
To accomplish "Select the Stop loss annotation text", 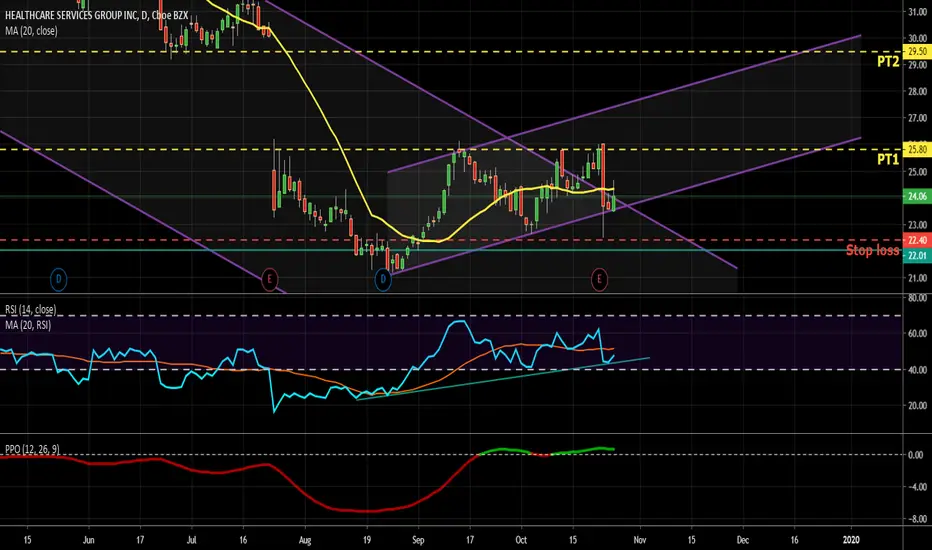I will 872,250.
